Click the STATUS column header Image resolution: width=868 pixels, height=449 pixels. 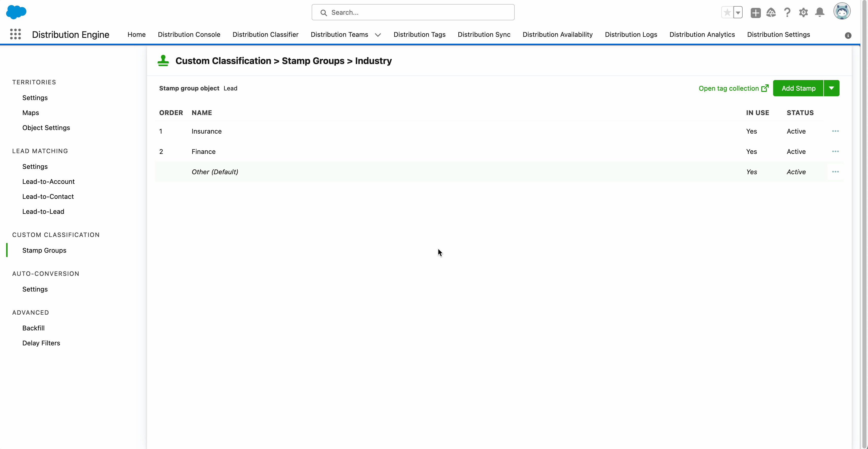(800, 113)
